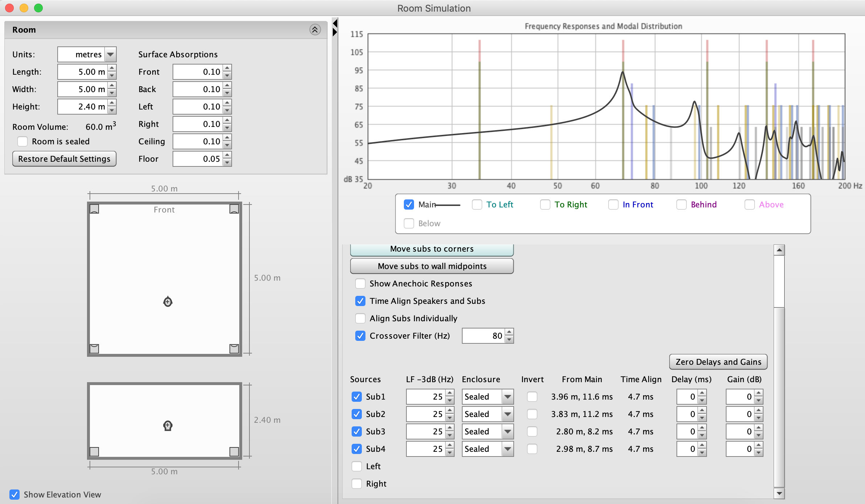This screenshot has width=865, height=504.
Task: Click the scrollbar up arrow
Action: point(779,250)
